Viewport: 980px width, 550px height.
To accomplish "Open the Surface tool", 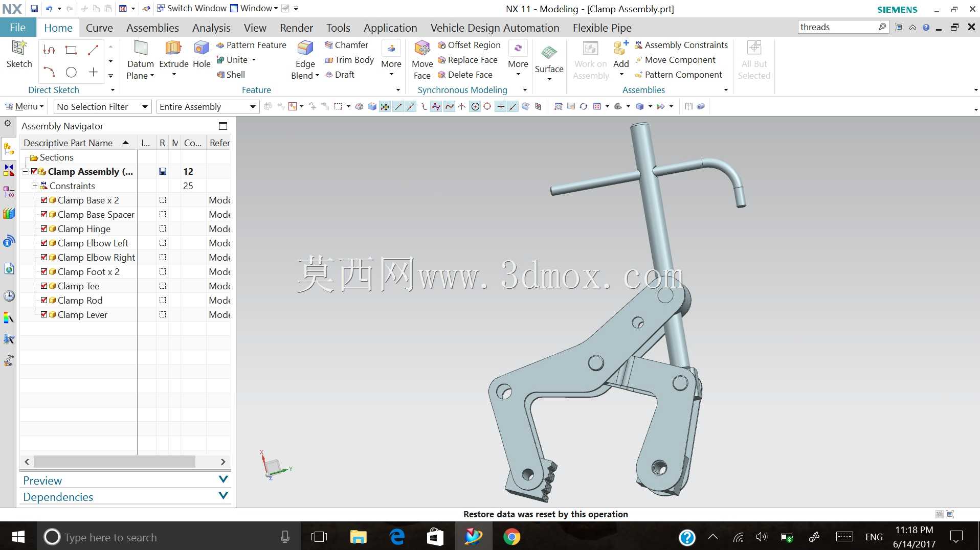I will (549, 53).
